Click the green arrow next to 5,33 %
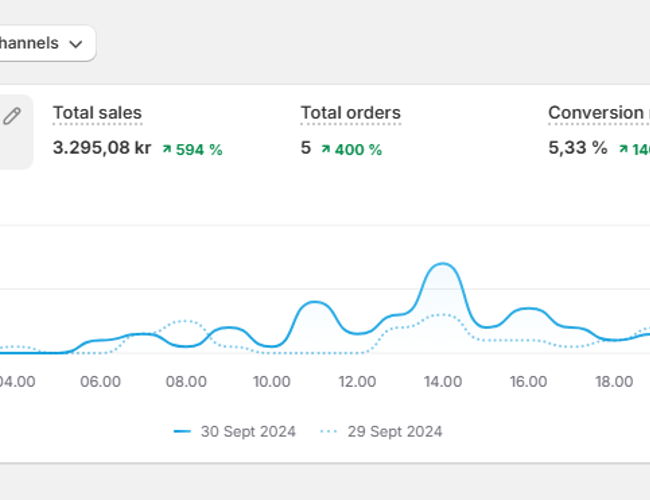This screenshot has height=500, width=650. 623,149
